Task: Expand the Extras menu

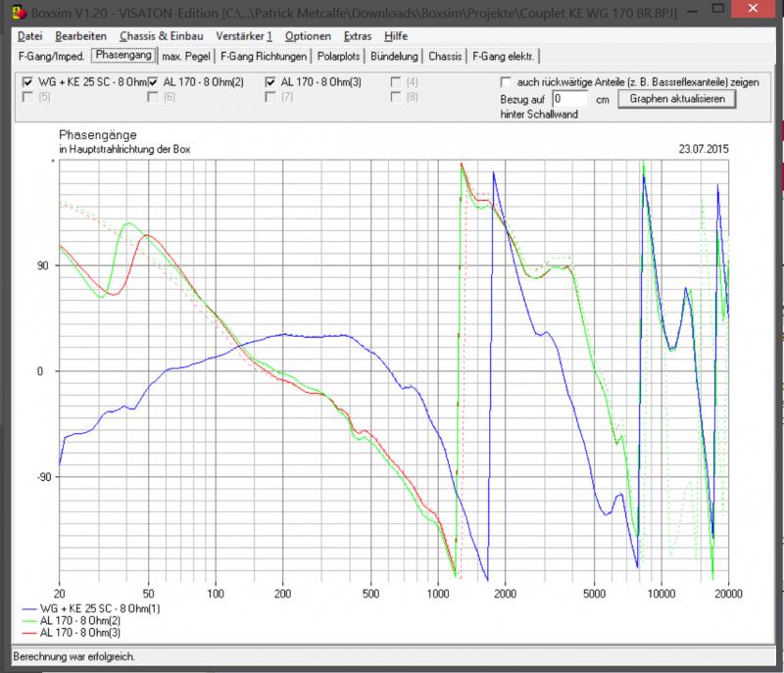Action: (358, 36)
